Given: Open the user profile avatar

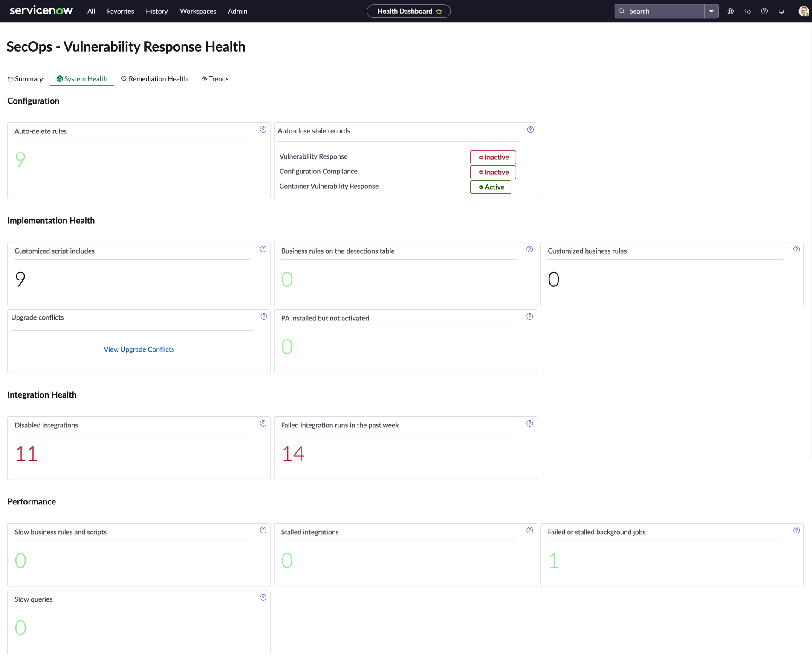Looking at the screenshot, I should click(x=803, y=11).
